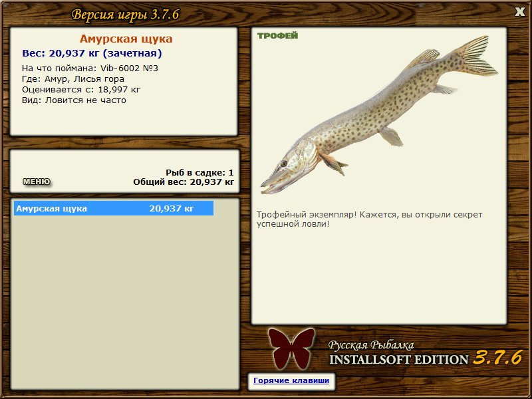The height and width of the screenshot is (399, 532).
Task: Click the green ТРОФЕЙ label
Action: point(277,36)
